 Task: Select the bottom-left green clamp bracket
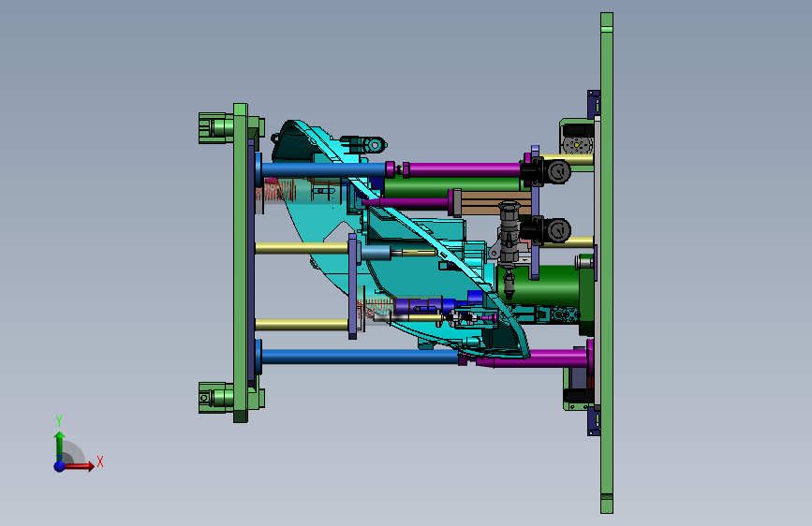coord(216,398)
